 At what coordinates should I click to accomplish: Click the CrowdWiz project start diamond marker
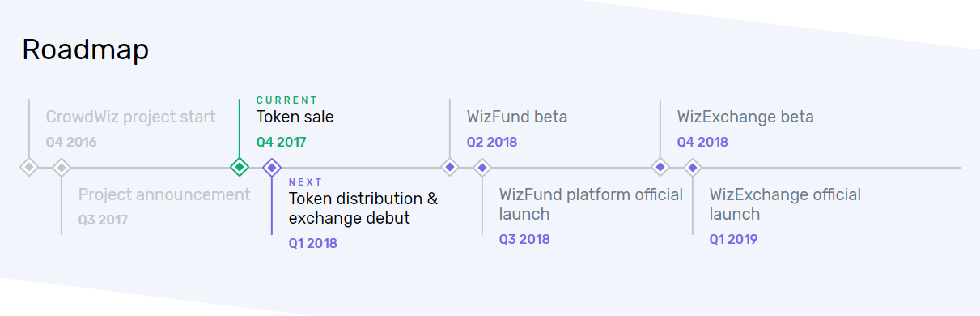29,167
